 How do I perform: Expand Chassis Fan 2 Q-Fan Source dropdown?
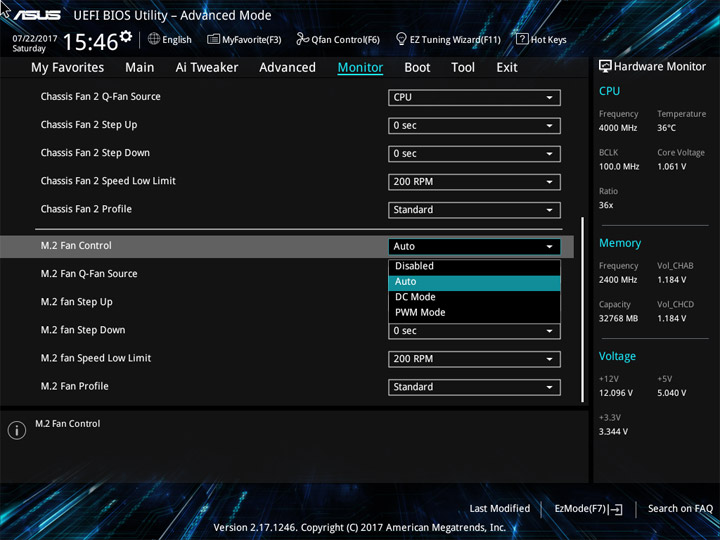point(474,97)
